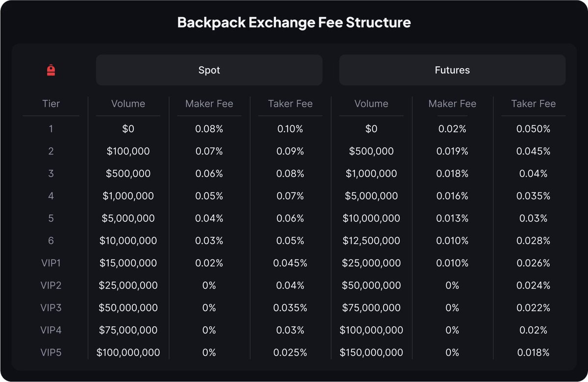Click the 0.045% spot taker fee cell
This screenshot has width=588, height=382.
pyautogui.click(x=290, y=263)
